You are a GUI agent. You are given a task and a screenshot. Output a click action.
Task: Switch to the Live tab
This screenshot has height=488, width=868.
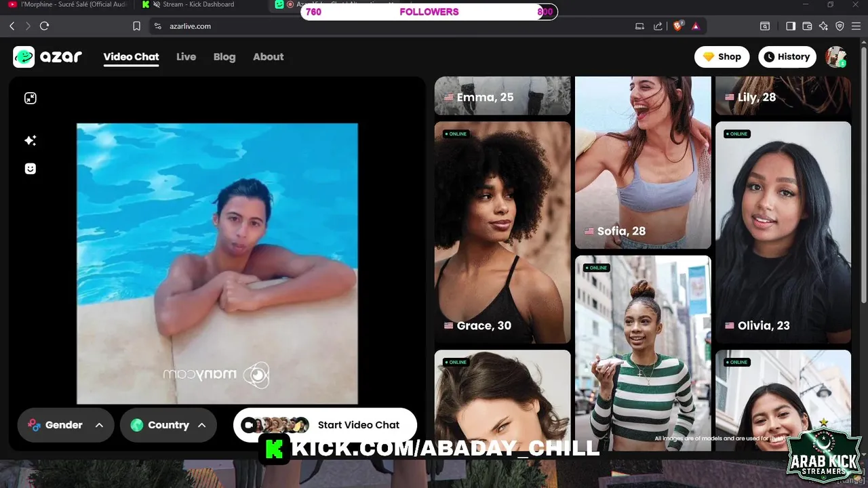tap(186, 57)
